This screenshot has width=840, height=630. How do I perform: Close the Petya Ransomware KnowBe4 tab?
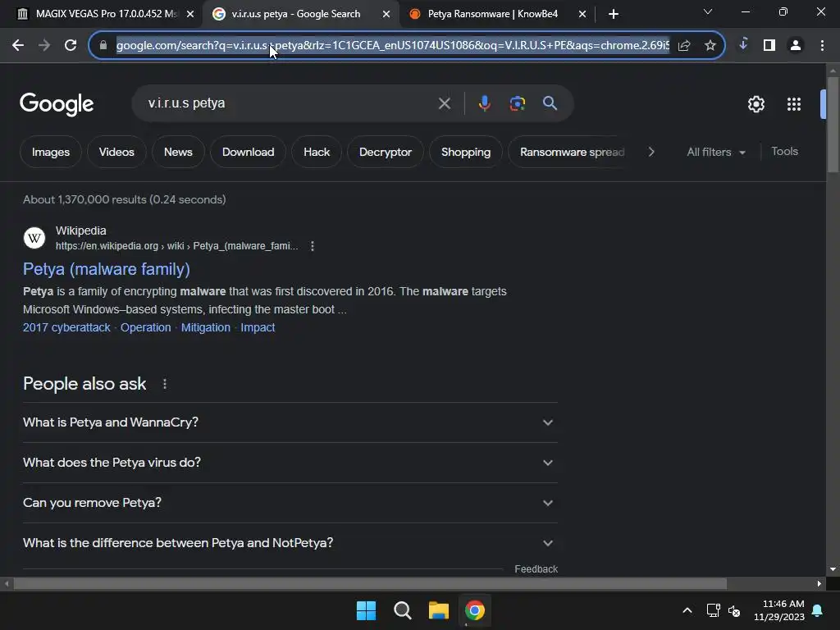(x=582, y=15)
